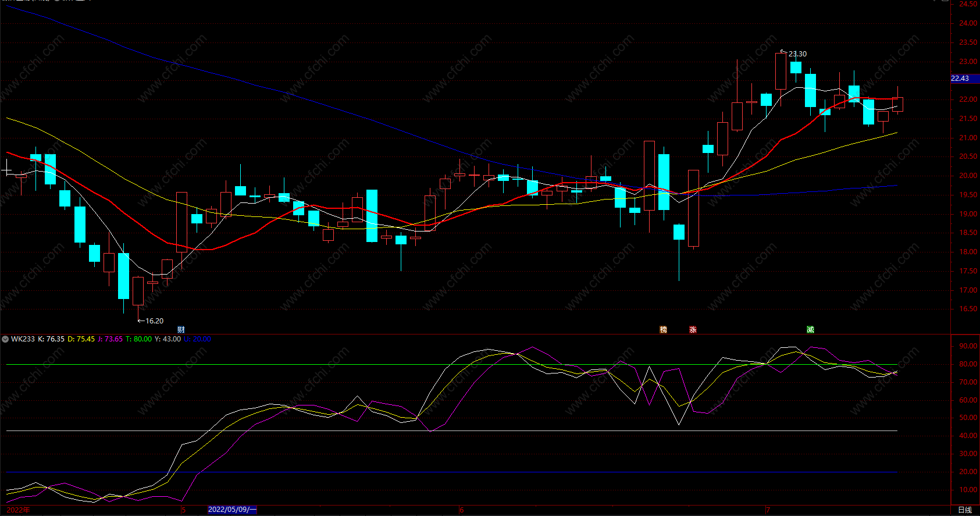Click the 16.50 price axis label
The width and height of the screenshot is (980, 516).
(x=968, y=309)
